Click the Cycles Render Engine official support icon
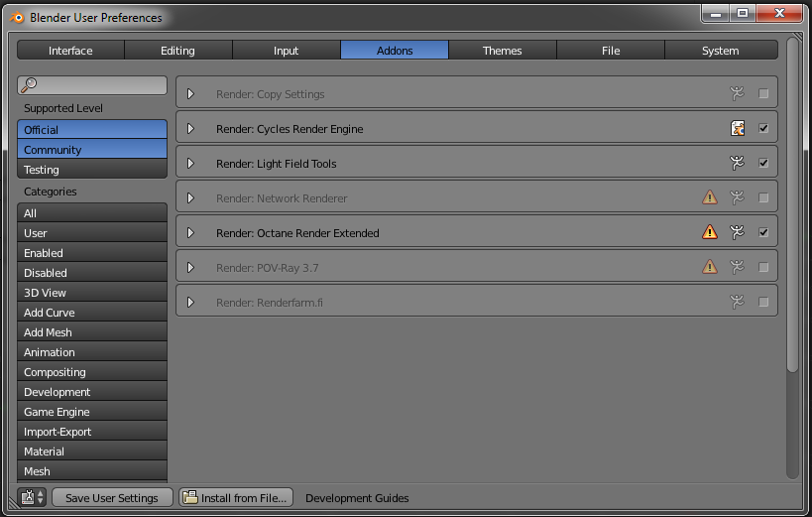The width and height of the screenshot is (812, 517). tap(737, 128)
